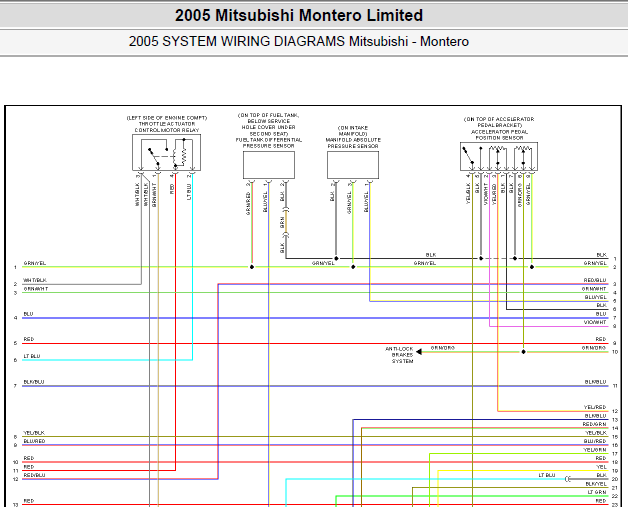Select the Manifold Absolute Pressure Sensor box

353,165
